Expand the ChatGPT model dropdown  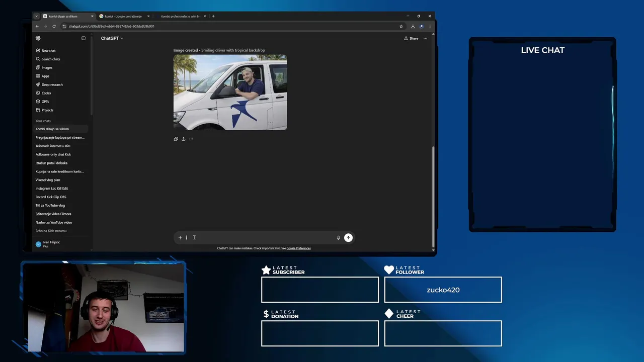point(112,38)
